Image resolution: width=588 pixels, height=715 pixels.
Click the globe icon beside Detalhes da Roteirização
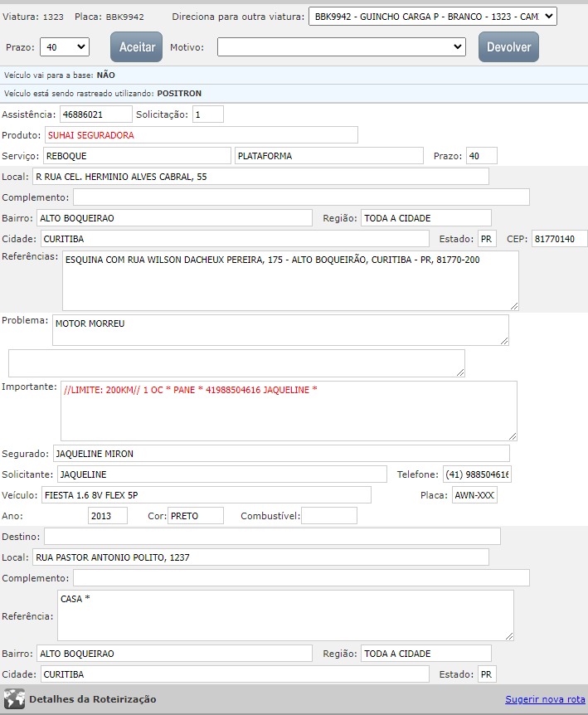(x=14, y=698)
